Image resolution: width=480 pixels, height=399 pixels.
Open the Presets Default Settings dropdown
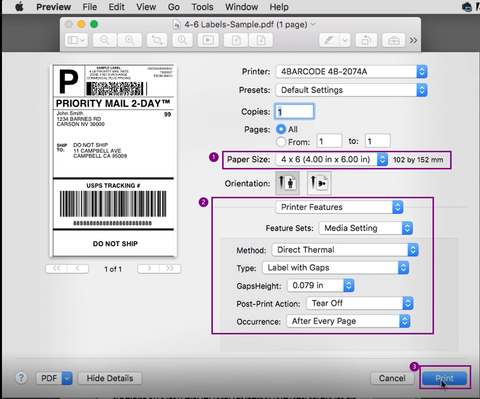pyautogui.click(x=351, y=90)
